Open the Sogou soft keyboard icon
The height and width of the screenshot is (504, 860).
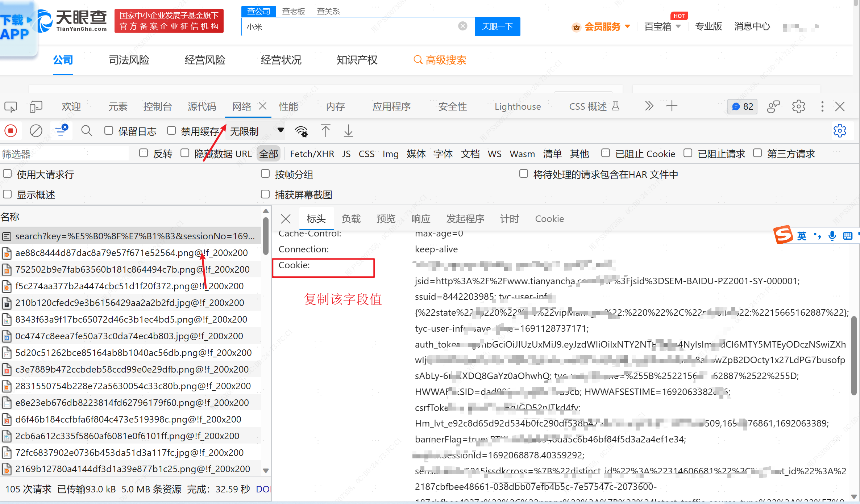coord(847,236)
